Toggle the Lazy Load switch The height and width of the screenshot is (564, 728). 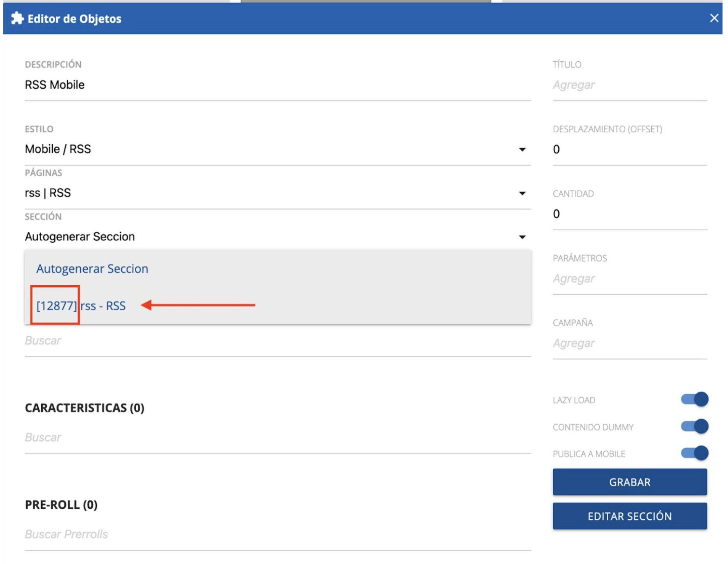pyautogui.click(x=694, y=399)
